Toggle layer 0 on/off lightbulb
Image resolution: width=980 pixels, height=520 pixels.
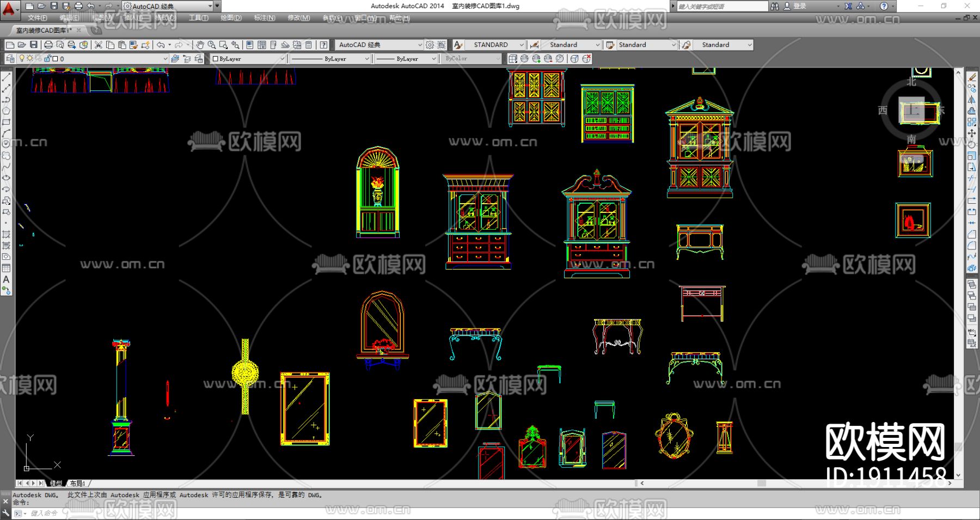pyautogui.click(x=22, y=58)
